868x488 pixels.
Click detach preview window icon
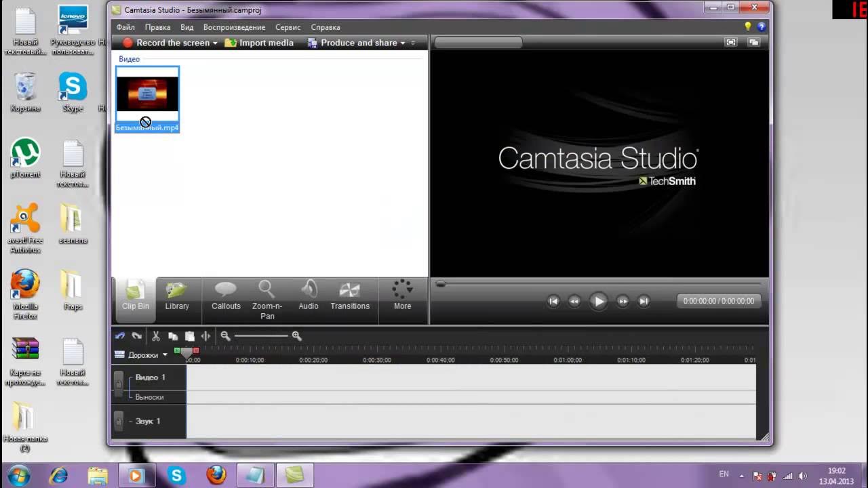pos(753,42)
